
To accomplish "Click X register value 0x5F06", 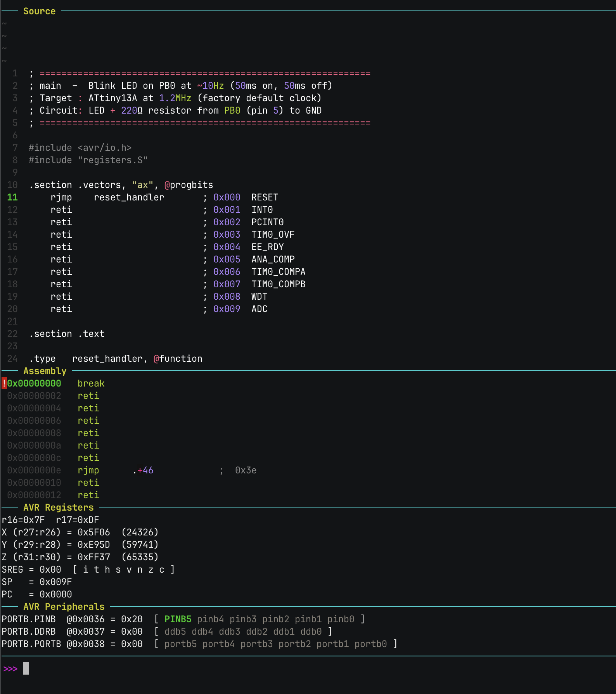I will [93, 532].
